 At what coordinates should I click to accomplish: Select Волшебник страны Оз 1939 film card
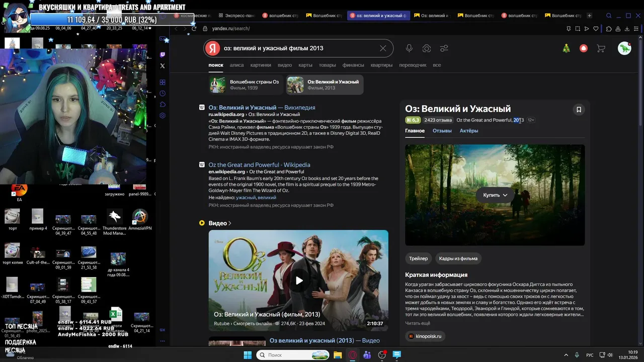(x=247, y=84)
